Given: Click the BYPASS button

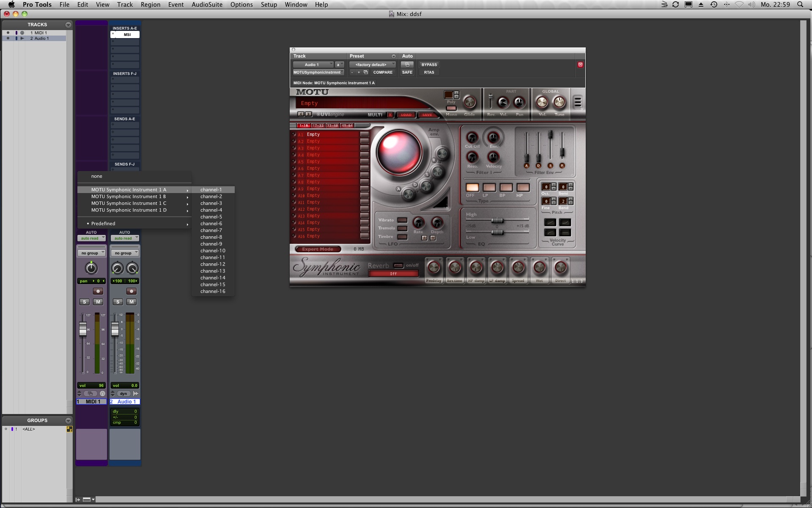Looking at the screenshot, I should coord(429,65).
